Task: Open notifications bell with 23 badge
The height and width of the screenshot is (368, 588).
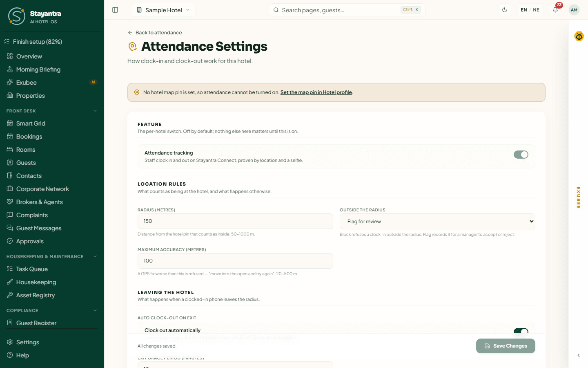Action: [555, 10]
